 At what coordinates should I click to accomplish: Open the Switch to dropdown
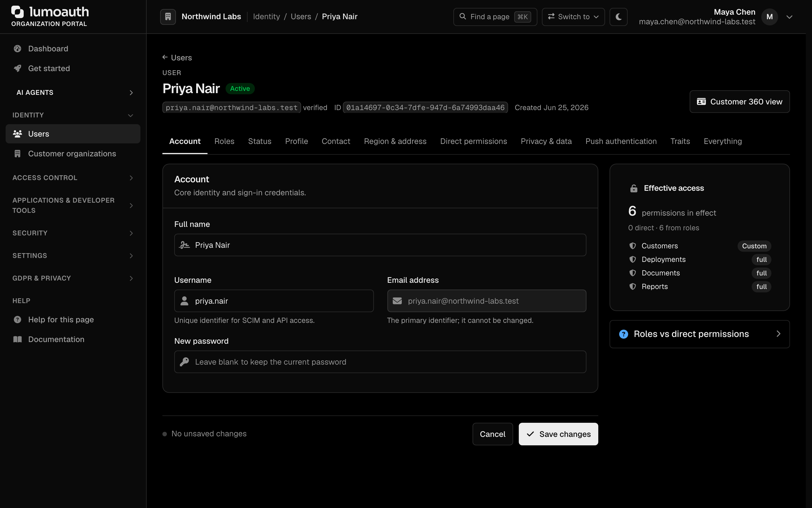point(573,17)
